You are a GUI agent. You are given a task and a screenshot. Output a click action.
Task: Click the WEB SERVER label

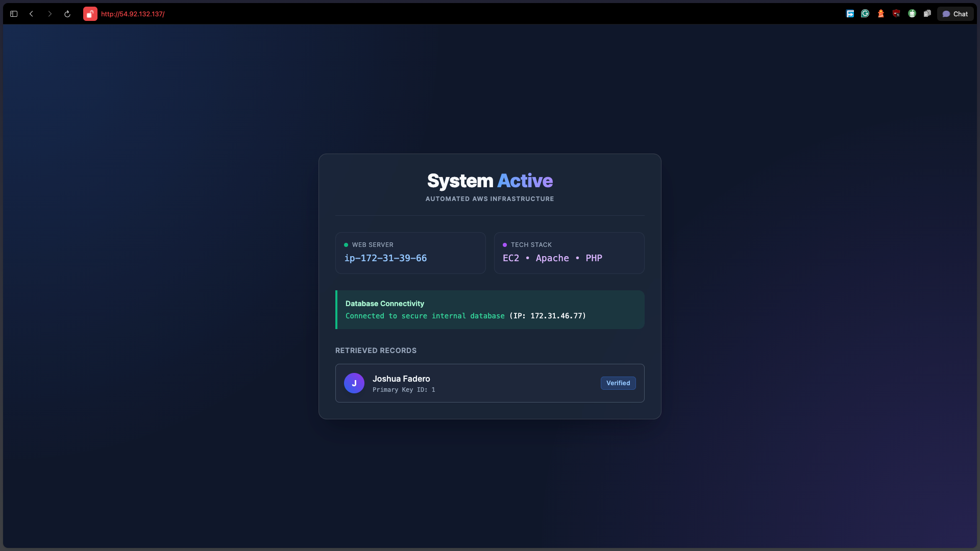(x=373, y=245)
